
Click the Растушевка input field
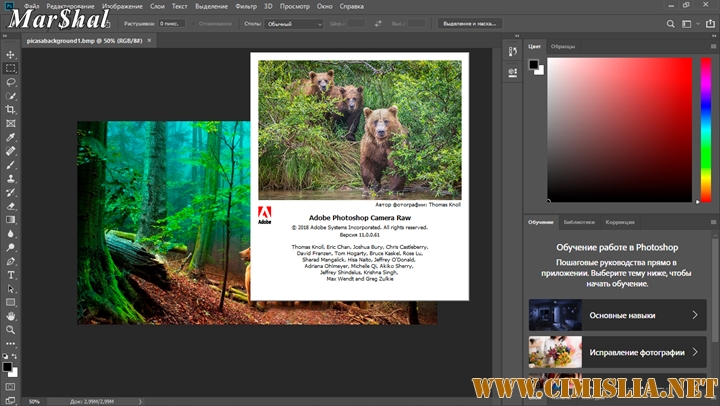click(x=173, y=23)
